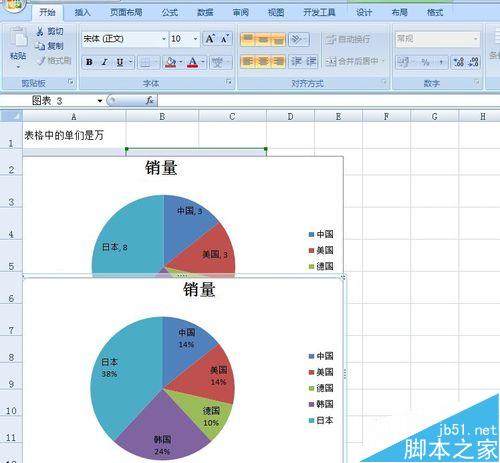Switch to the 公式 (Formulas) tab
Viewport: 500px width, 463px height.
(170, 13)
